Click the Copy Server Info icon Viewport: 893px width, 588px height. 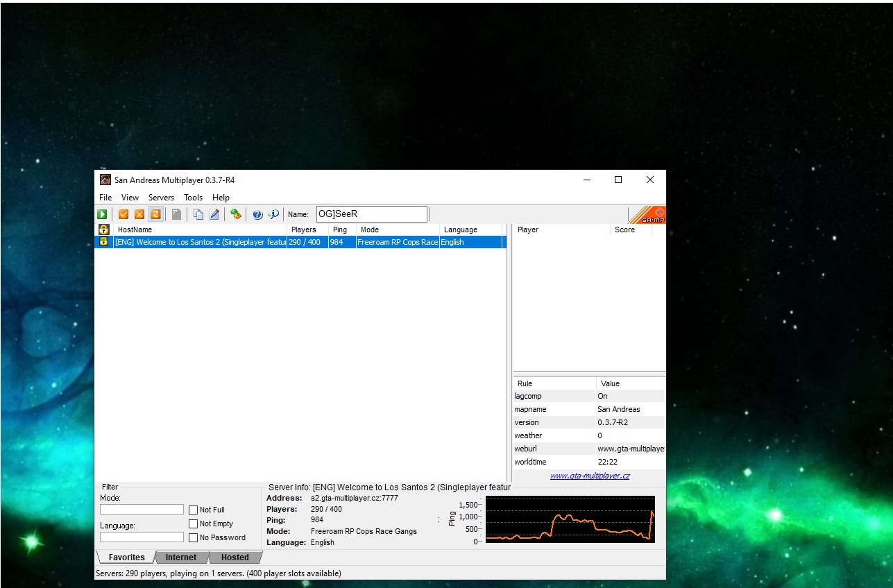pyautogui.click(x=198, y=214)
